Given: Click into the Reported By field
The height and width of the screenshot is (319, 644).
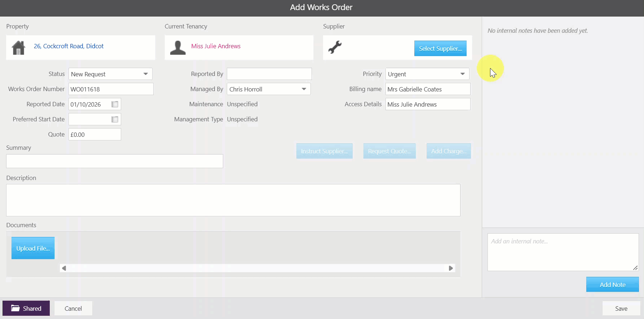Looking at the screenshot, I should [x=269, y=74].
